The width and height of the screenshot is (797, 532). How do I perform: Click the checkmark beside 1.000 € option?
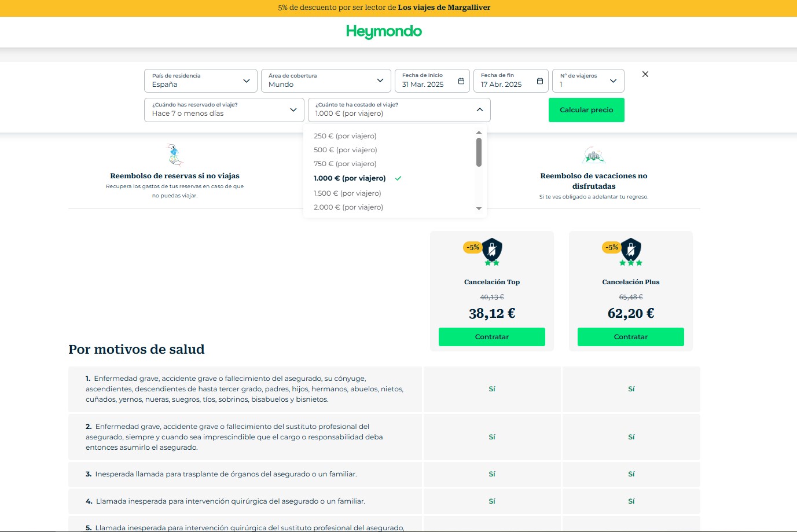(398, 178)
